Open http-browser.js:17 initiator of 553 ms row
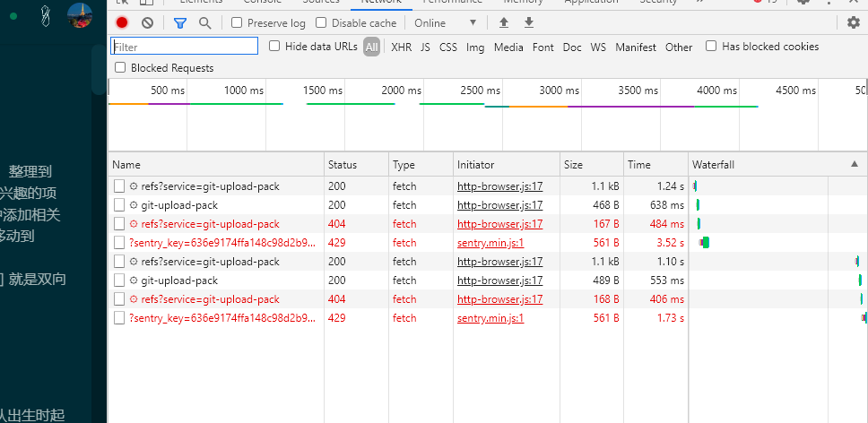This screenshot has width=868, height=423. coord(499,281)
